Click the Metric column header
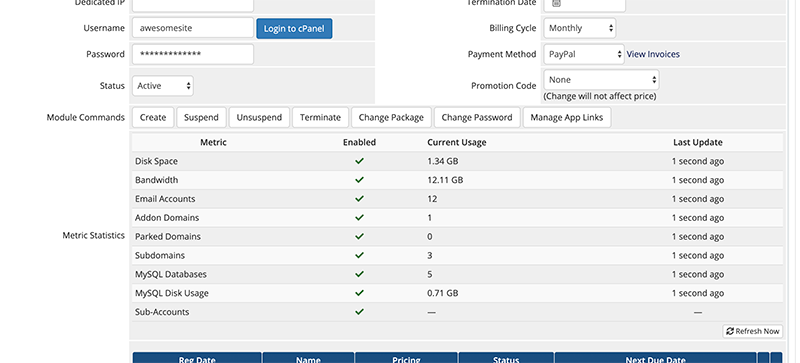 point(213,142)
